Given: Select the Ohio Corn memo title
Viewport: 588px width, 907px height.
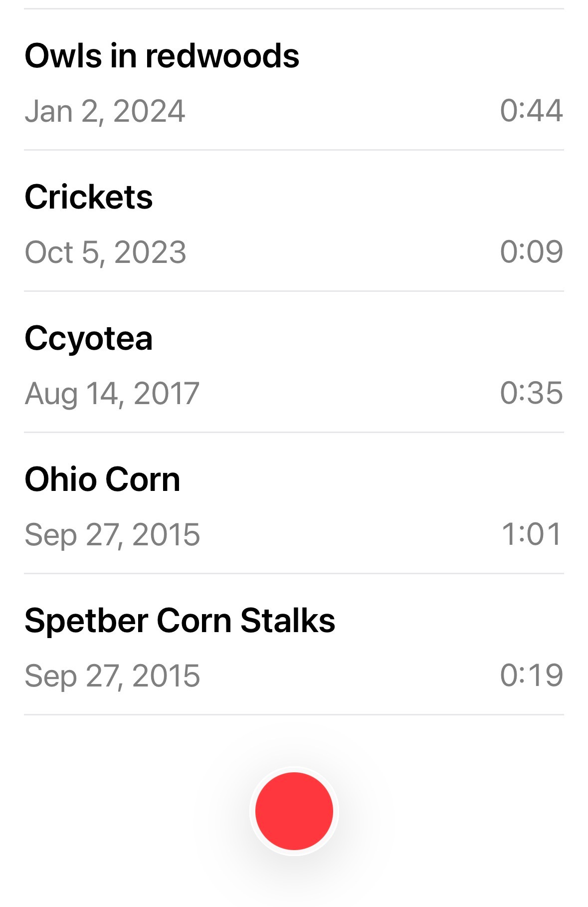Looking at the screenshot, I should pyautogui.click(x=102, y=479).
